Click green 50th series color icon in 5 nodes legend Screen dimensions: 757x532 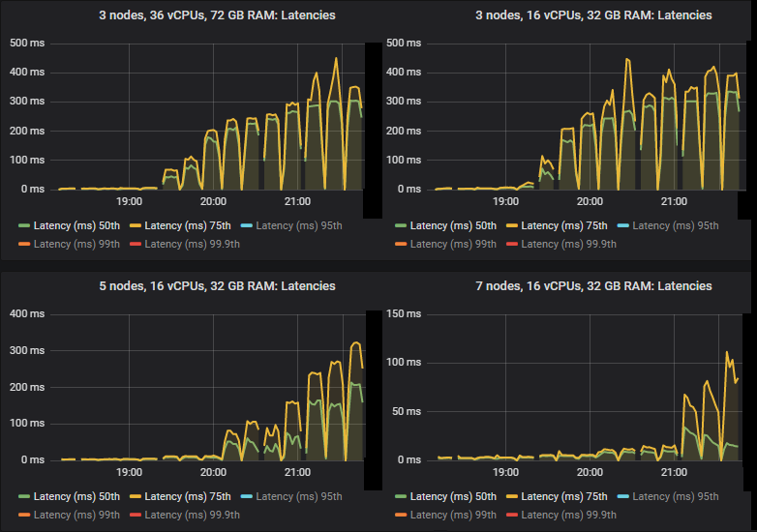click(x=23, y=496)
